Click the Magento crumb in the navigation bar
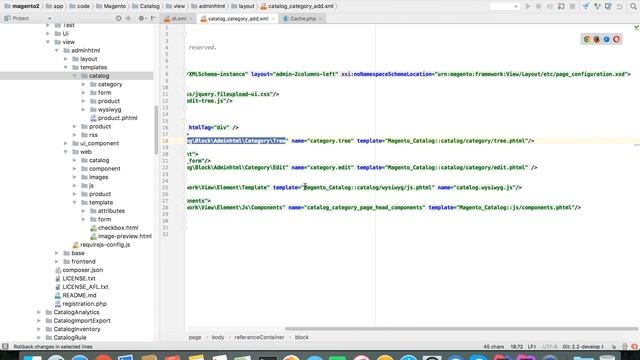The width and height of the screenshot is (640, 360). (x=111, y=6)
